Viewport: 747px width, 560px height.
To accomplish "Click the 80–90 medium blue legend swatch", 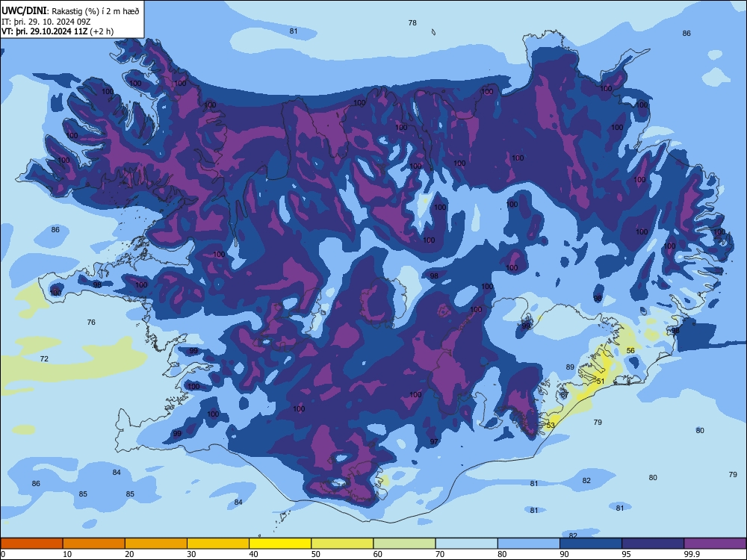I will point(529,544).
